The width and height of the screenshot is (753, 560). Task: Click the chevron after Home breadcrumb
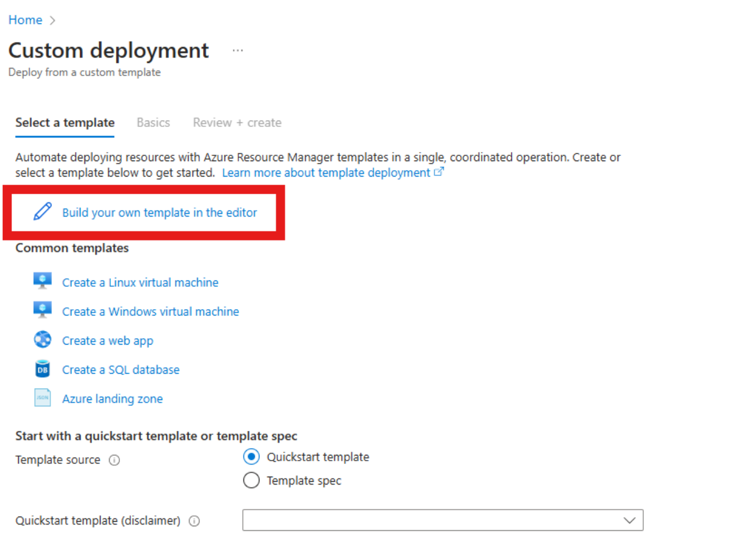click(52, 19)
